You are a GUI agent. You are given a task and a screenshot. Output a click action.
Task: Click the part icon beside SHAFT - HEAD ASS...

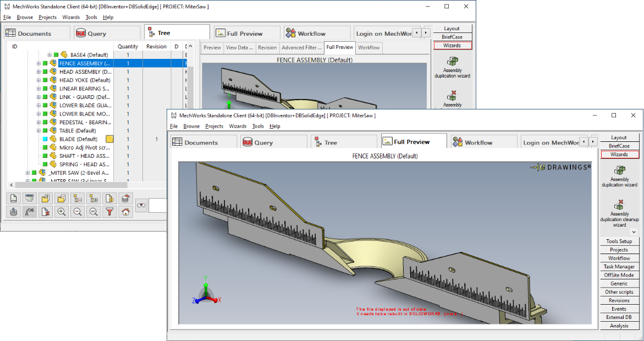pos(53,156)
